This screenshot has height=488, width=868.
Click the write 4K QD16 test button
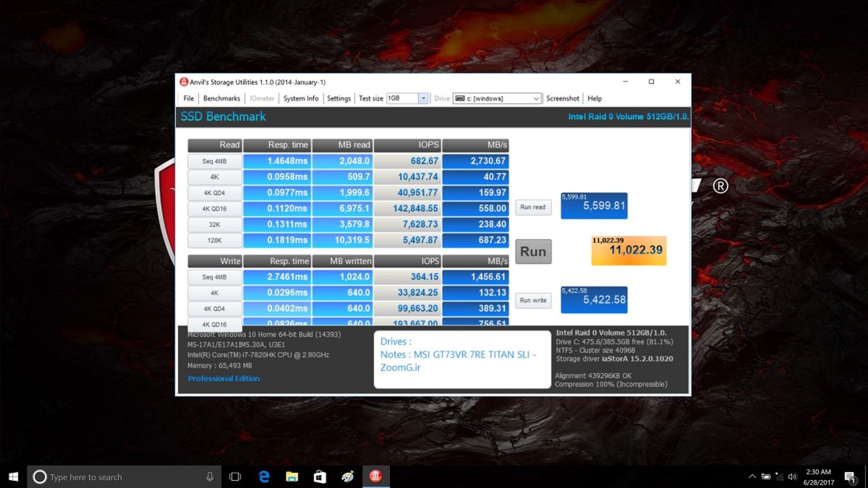point(214,324)
